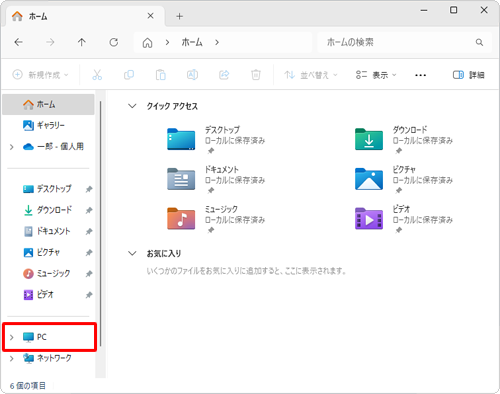Click the ダウンロード folder icon in Quick Access

[369, 139]
